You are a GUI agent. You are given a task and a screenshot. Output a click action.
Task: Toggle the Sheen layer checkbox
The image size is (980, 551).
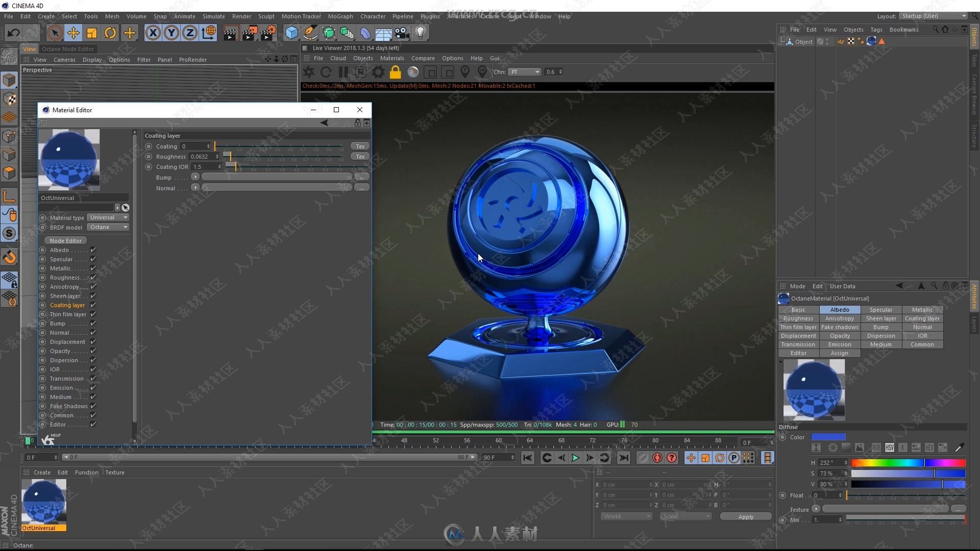click(93, 296)
